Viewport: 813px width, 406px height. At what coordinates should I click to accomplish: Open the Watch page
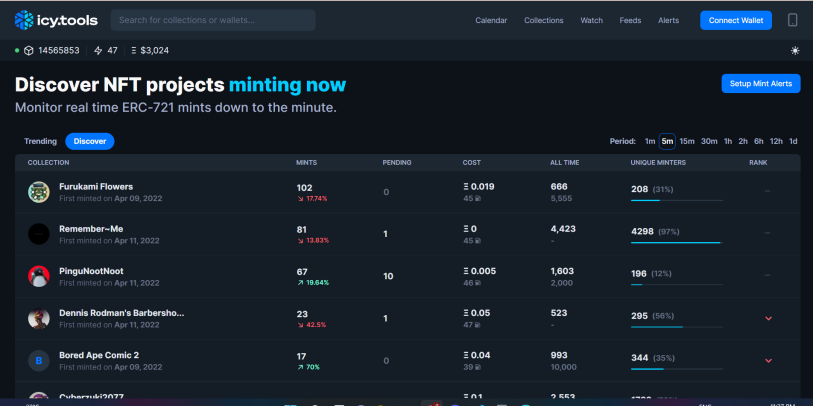click(x=592, y=20)
